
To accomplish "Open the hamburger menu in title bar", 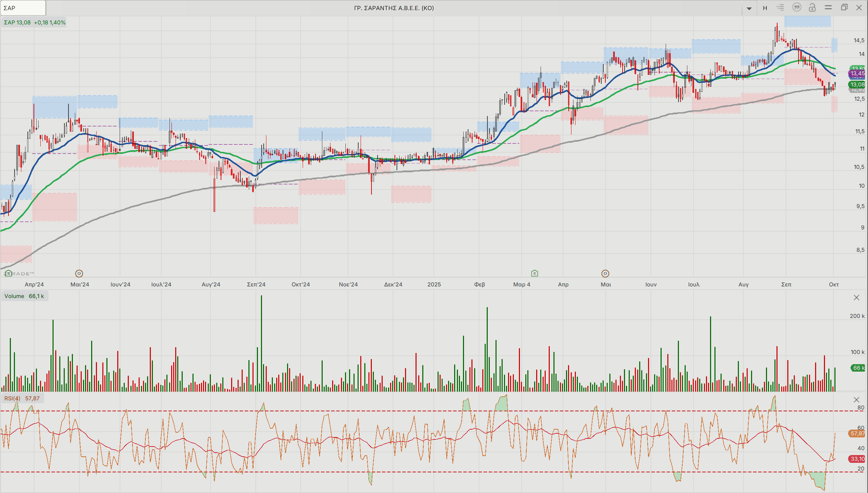I will [x=828, y=7].
